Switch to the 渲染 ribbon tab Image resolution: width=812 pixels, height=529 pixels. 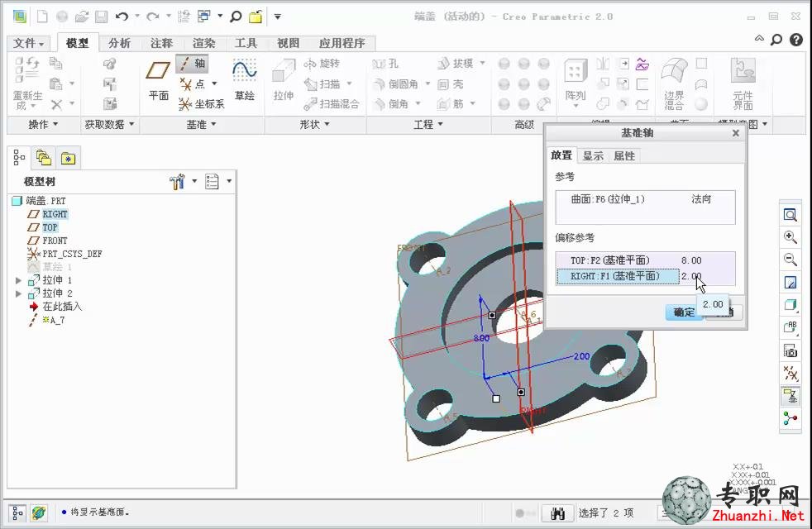click(203, 43)
